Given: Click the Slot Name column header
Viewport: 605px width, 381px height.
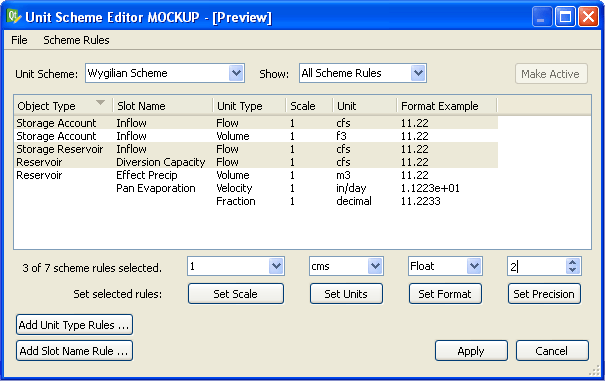Looking at the screenshot, I should point(162,106).
